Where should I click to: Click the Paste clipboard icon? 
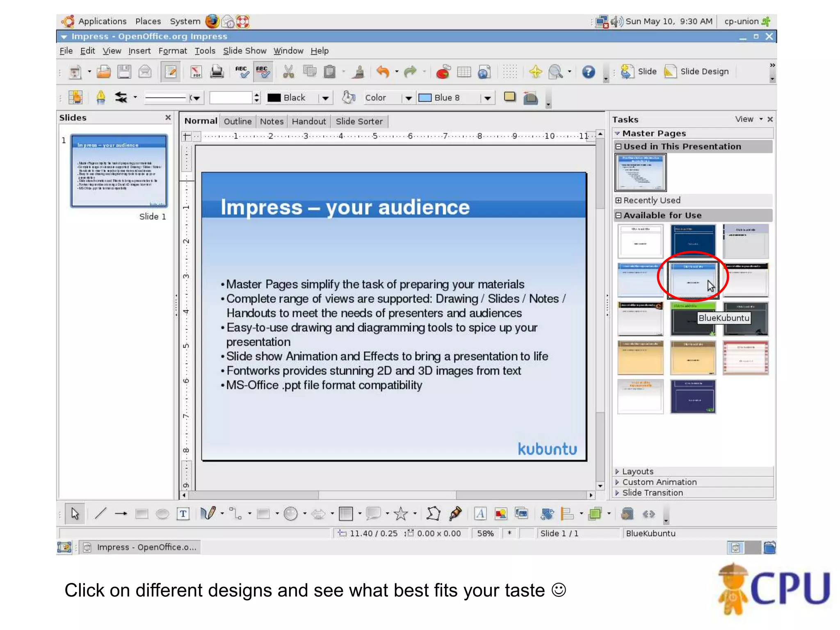tap(329, 72)
